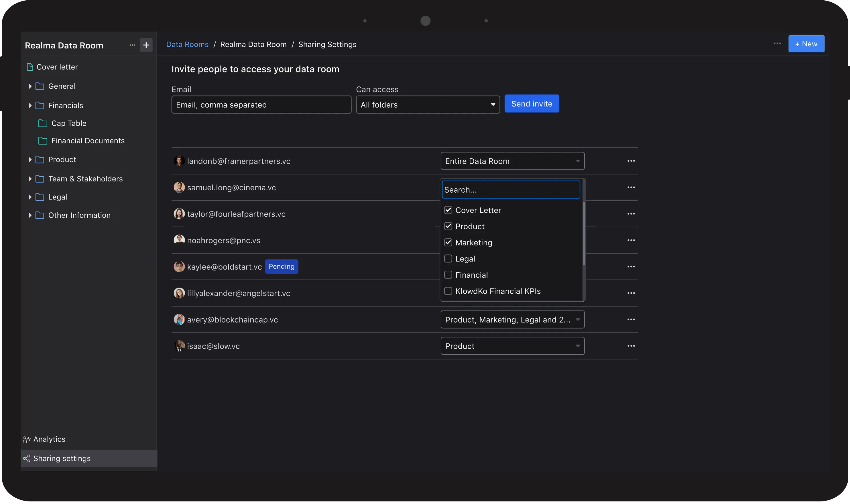Image resolution: width=850 pixels, height=504 pixels.
Task: Open the Cover letter document icon
Action: [30, 67]
